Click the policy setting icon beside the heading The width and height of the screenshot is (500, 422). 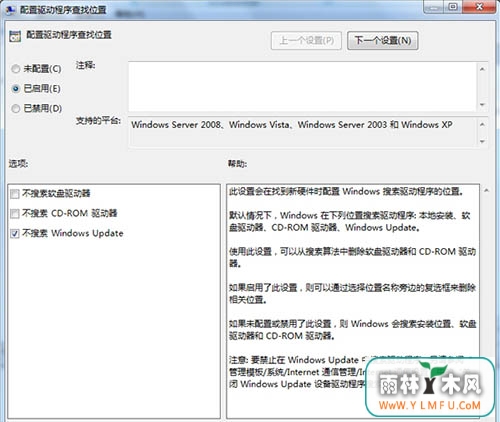[15, 36]
